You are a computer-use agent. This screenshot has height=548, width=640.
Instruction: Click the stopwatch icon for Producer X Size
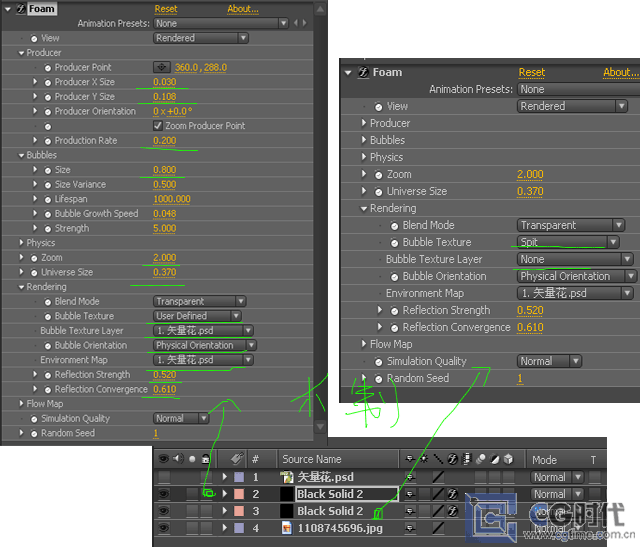pos(47,82)
